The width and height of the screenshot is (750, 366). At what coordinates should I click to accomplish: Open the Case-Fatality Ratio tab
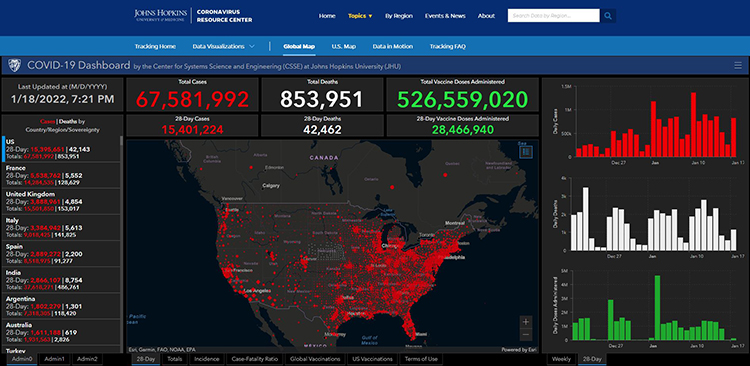pos(254,359)
